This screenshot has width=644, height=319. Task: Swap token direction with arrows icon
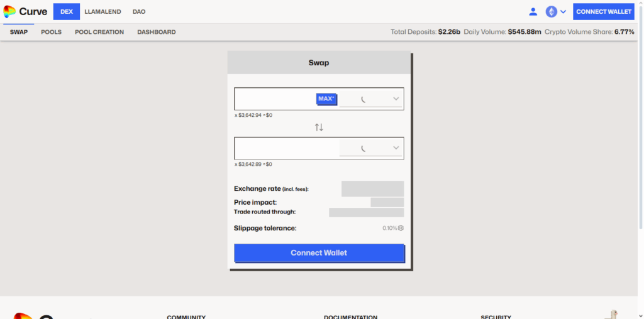pyautogui.click(x=319, y=127)
